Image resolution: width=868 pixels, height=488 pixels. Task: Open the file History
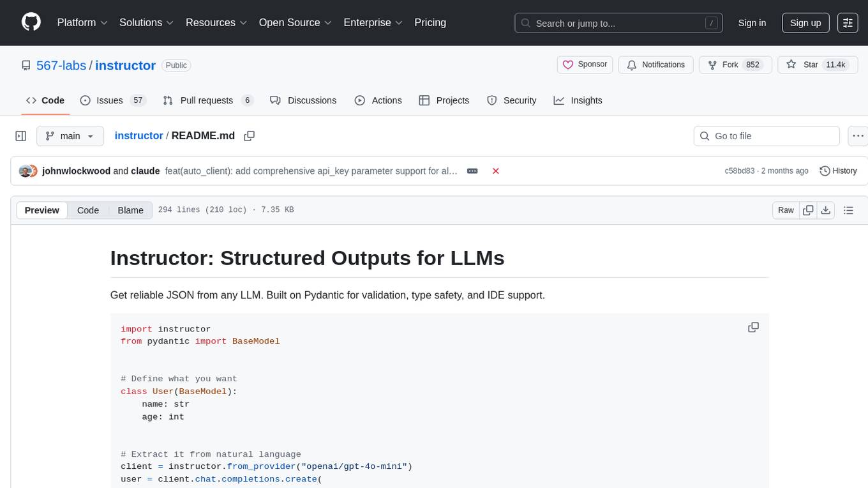point(838,171)
